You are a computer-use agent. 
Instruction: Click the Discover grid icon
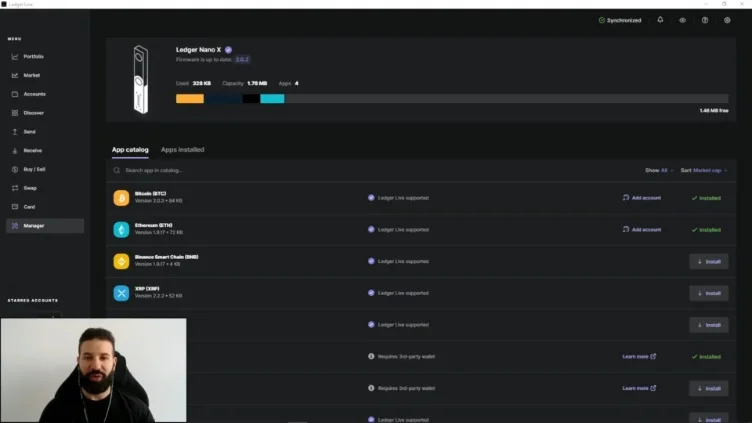[x=15, y=113]
